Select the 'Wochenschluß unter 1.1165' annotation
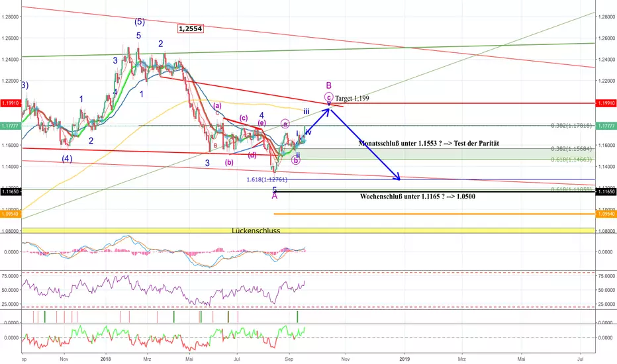This screenshot has width=617, height=364. click(x=418, y=196)
